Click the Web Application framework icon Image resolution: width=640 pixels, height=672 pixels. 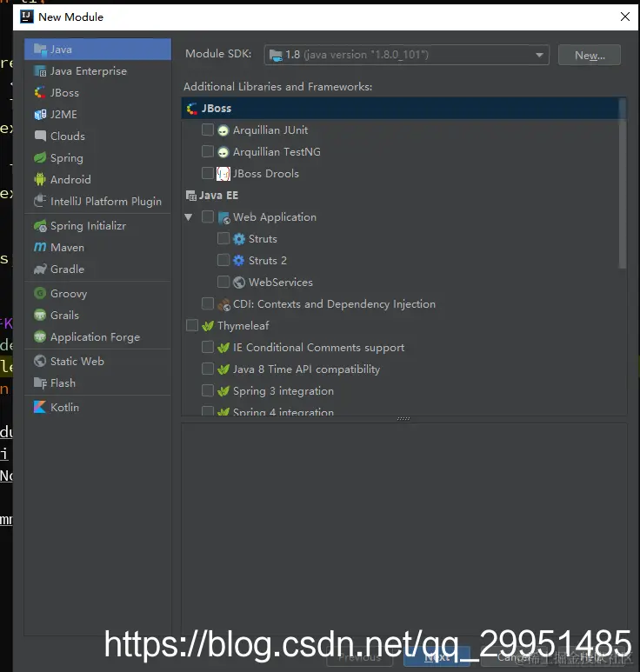[223, 217]
